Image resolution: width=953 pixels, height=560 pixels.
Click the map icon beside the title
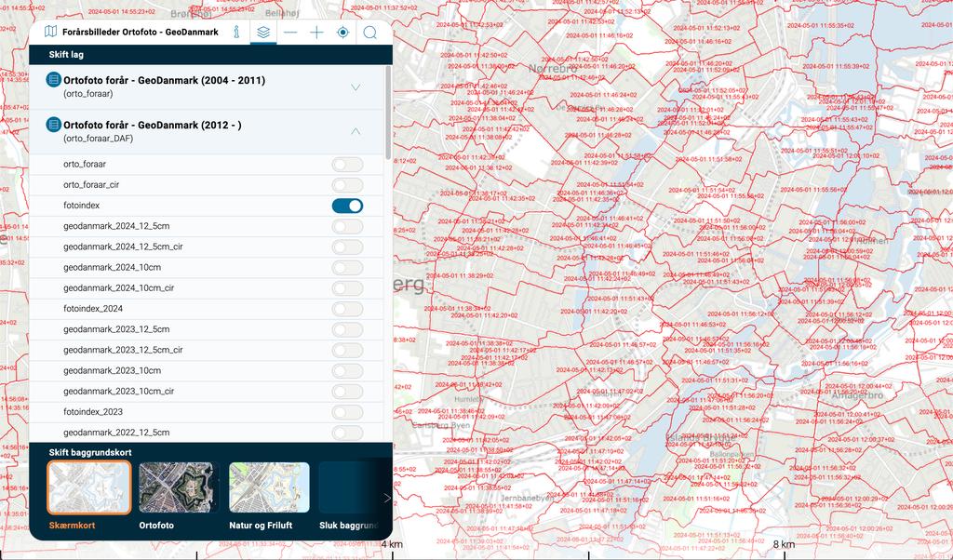click(x=51, y=33)
